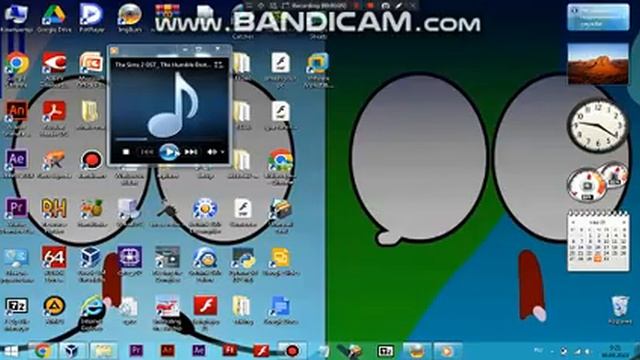
Task: Open Google Slides desktop shortcut
Action: click(x=281, y=261)
